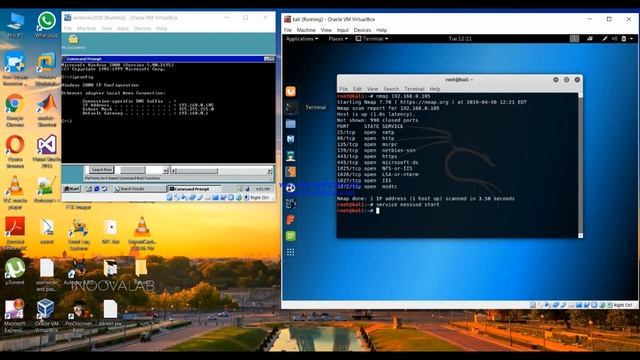640x360 pixels.
Task: Open the uTorrent desktop shortcut
Action: (x=15, y=271)
